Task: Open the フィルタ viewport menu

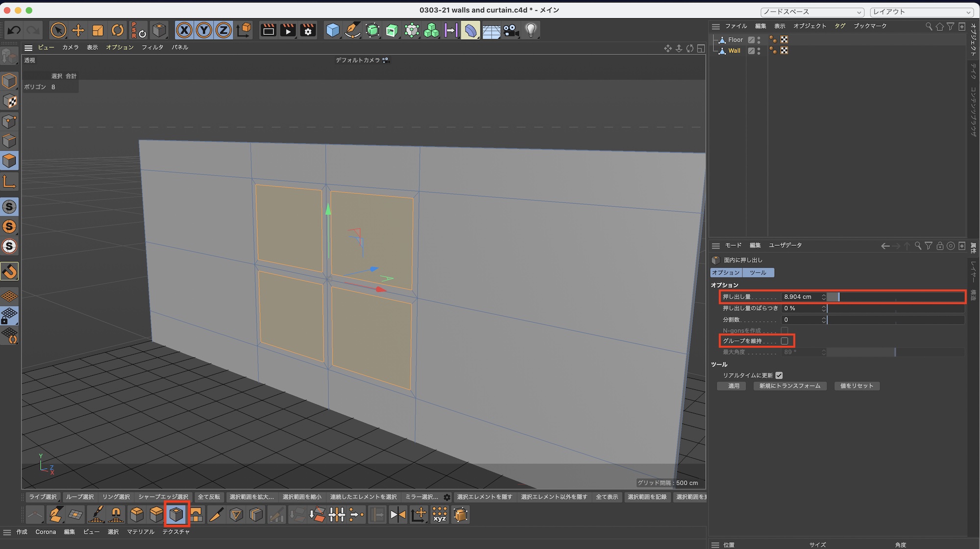Action: (x=152, y=48)
